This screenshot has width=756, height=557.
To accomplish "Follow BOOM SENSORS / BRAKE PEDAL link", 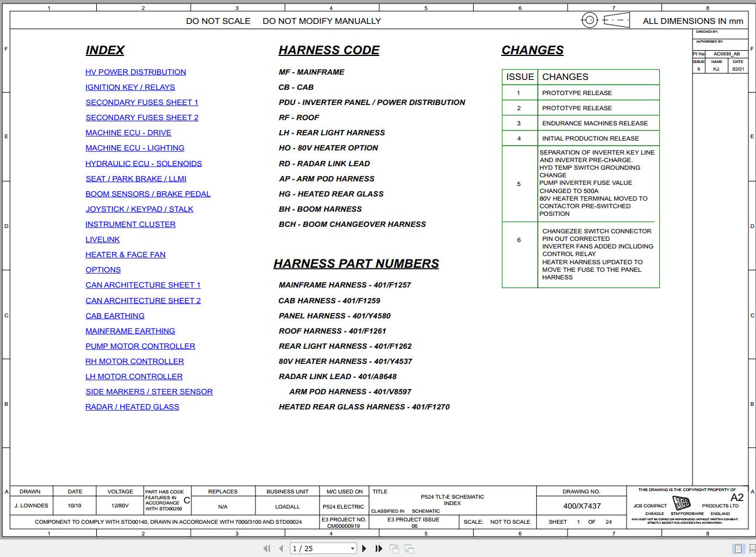I will pyautogui.click(x=148, y=194).
